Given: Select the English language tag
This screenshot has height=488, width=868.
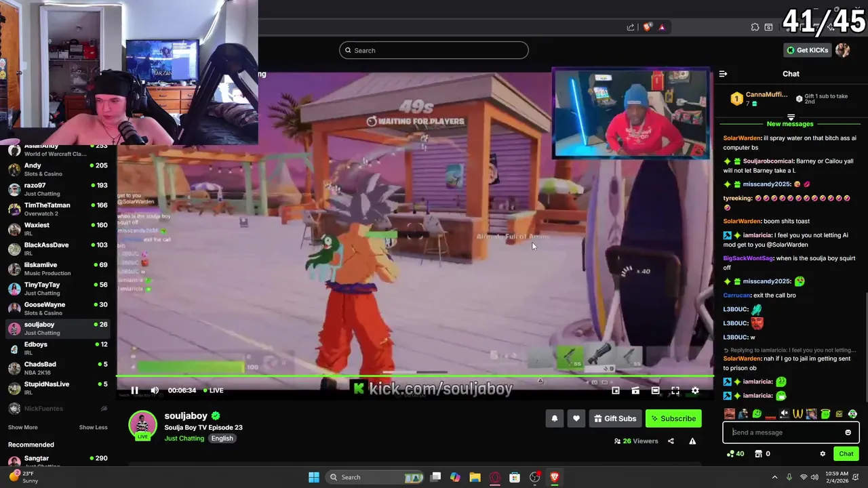Looking at the screenshot, I should pyautogui.click(x=222, y=439).
